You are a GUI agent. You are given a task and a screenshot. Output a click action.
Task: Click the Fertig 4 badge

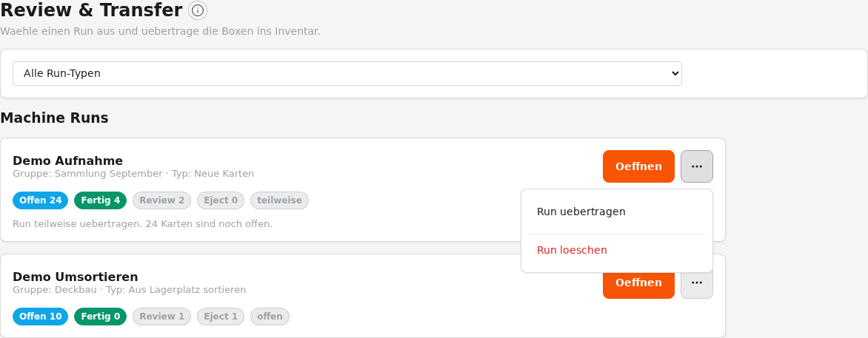click(x=100, y=200)
